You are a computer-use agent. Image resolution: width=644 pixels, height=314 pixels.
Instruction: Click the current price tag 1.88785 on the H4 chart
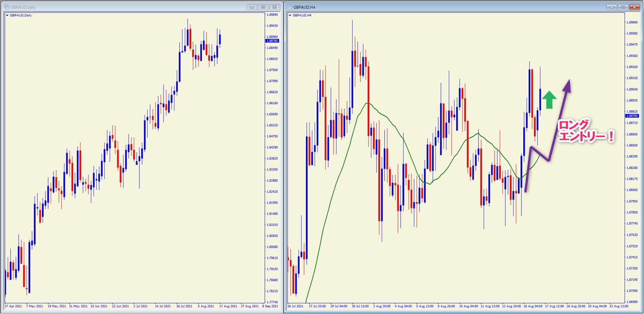632,116
